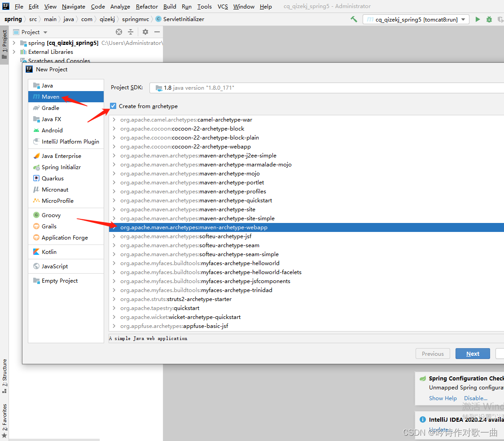Select Quarkus project type
Screen dimensions: 504x441
(x=66, y=178)
